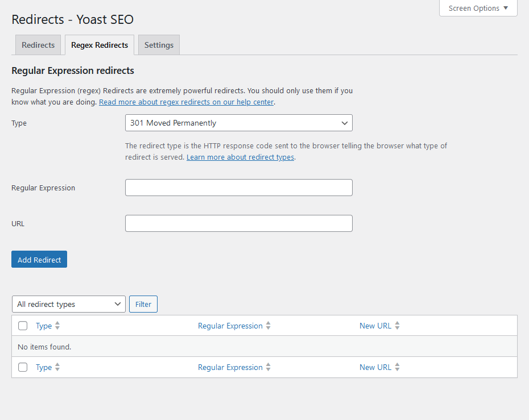Click sort arrows beside footer Regular Expression column
529x420 pixels.
click(x=268, y=367)
